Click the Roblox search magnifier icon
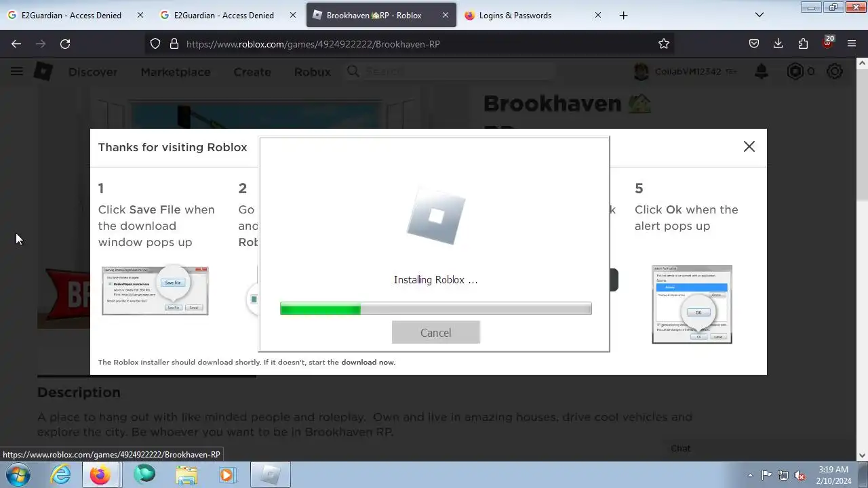This screenshot has width=868, height=488. pyautogui.click(x=353, y=71)
